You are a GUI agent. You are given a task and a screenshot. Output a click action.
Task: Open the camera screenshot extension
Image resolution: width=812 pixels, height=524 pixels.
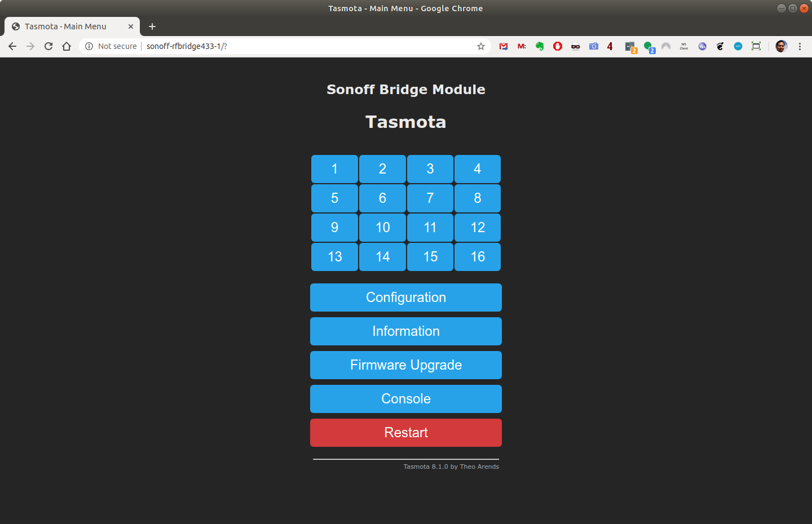tap(594, 46)
